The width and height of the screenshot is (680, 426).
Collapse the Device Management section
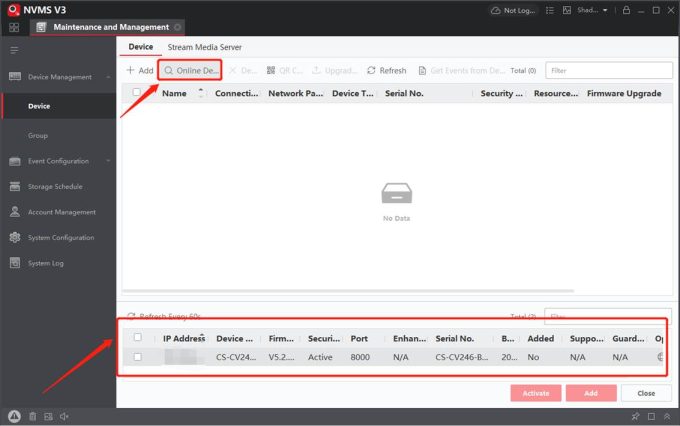tap(107, 77)
